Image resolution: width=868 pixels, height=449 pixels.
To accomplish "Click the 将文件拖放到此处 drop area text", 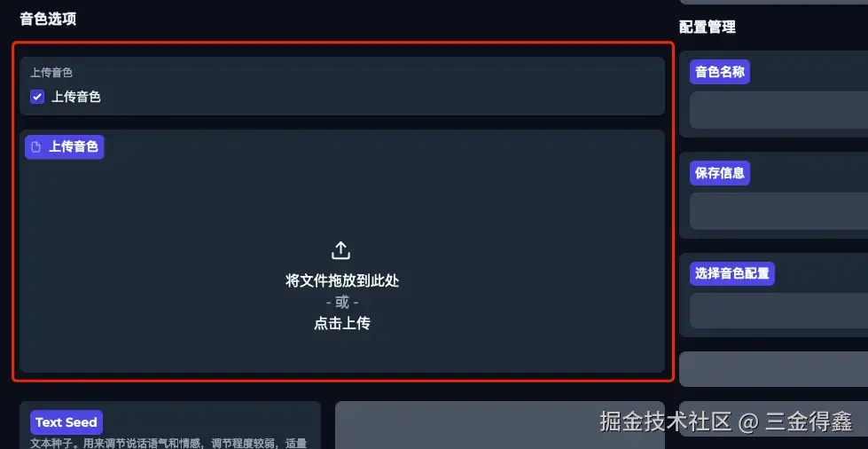I will (342, 280).
